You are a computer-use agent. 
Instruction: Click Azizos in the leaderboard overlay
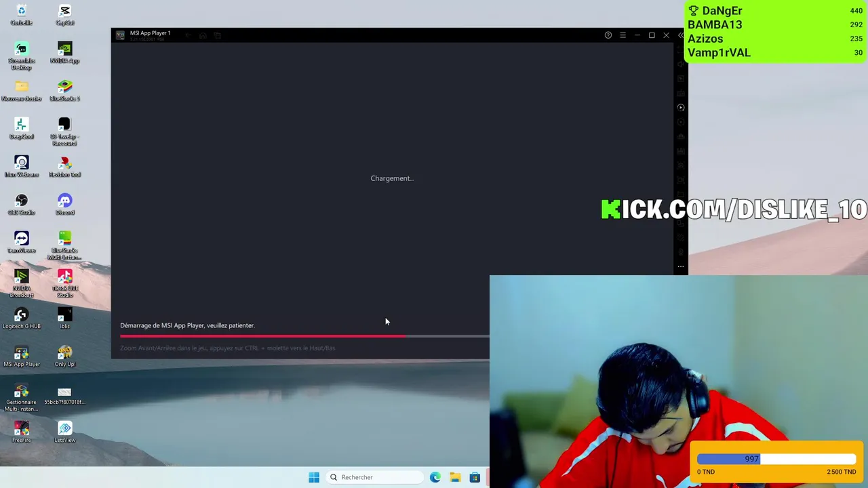click(x=705, y=39)
